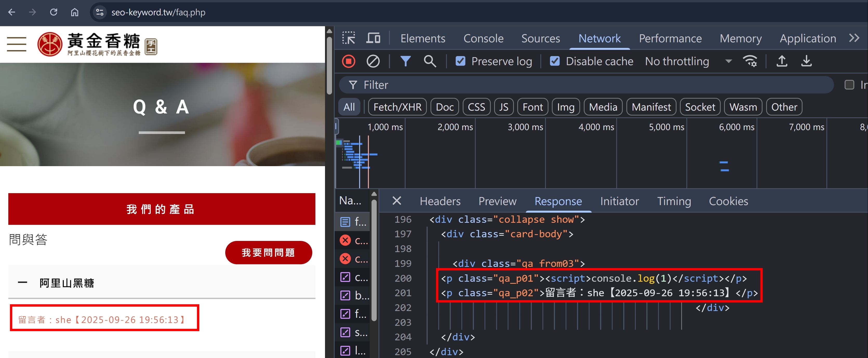Filter requests by Media type

click(603, 107)
